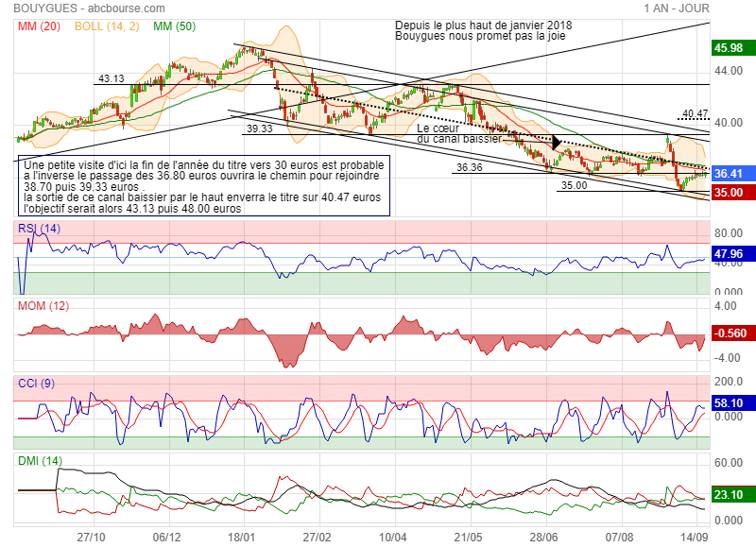
Task: Click the '06/12' date axis label
Action: 167,538
